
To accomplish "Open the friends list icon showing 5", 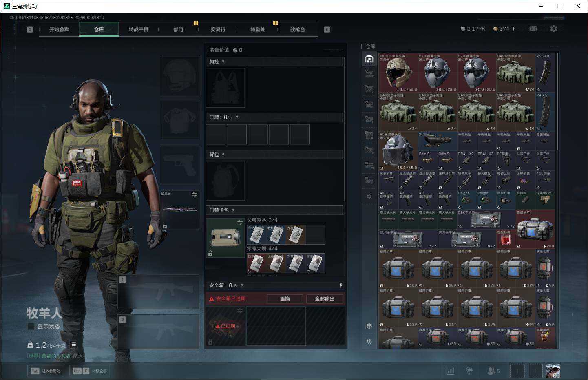I will click(x=493, y=371).
